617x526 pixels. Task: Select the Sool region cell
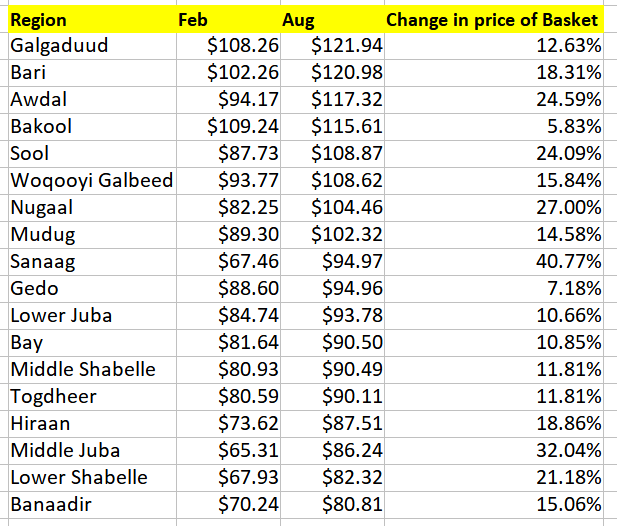pyautogui.click(x=92, y=154)
